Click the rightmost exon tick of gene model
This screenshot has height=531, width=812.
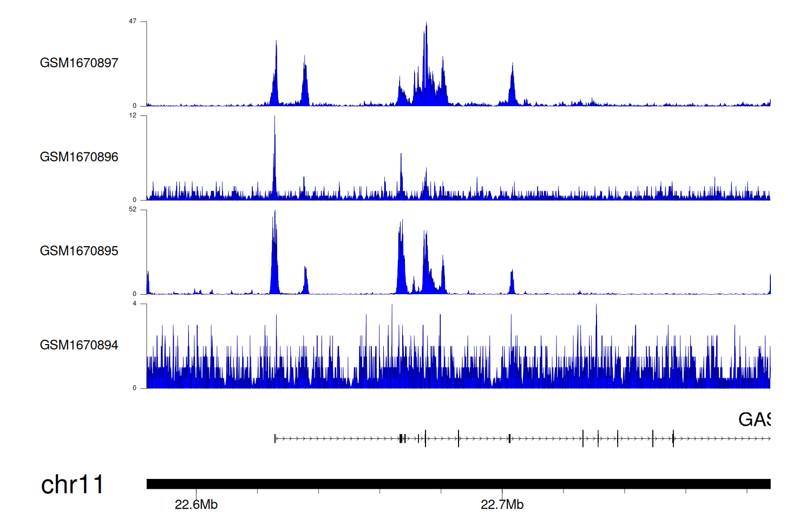673,438
